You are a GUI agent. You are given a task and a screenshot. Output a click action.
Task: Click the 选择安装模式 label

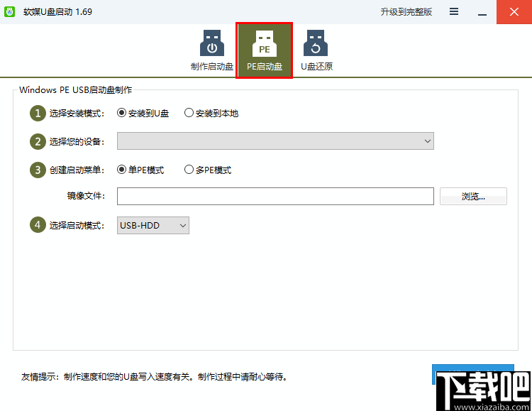point(77,114)
